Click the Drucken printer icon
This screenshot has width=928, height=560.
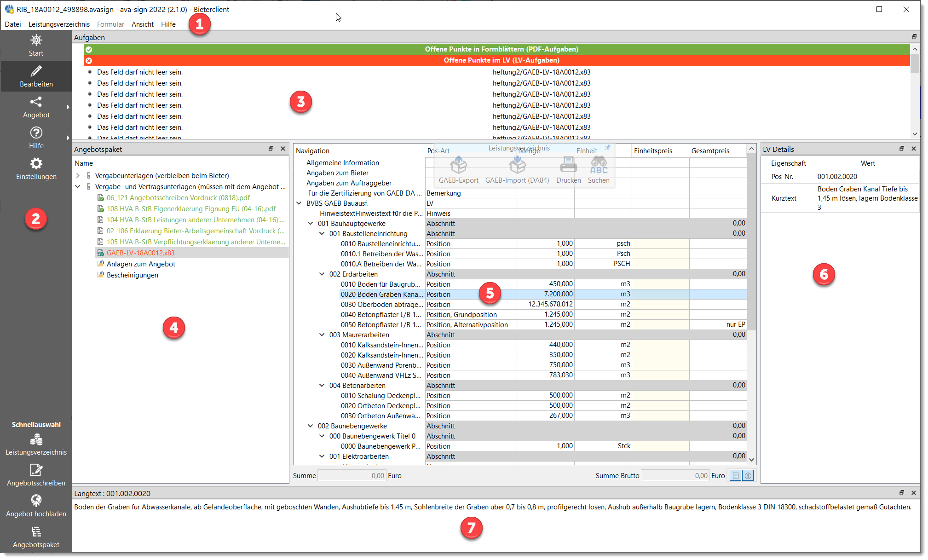tap(568, 165)
